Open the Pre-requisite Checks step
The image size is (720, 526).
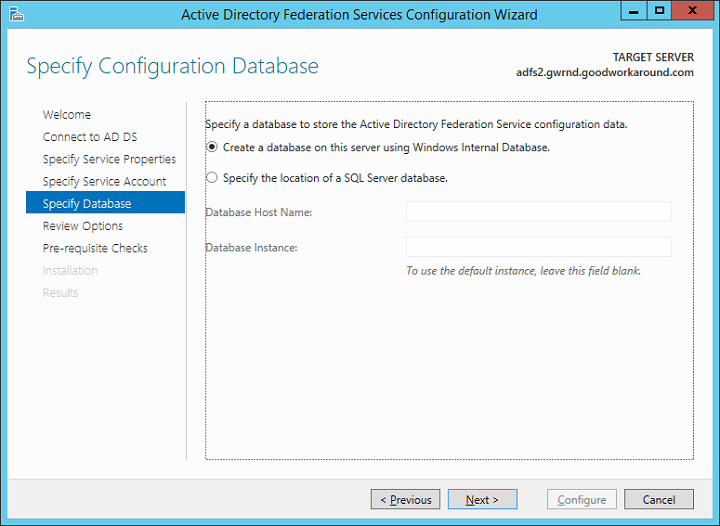coord(95,248)
